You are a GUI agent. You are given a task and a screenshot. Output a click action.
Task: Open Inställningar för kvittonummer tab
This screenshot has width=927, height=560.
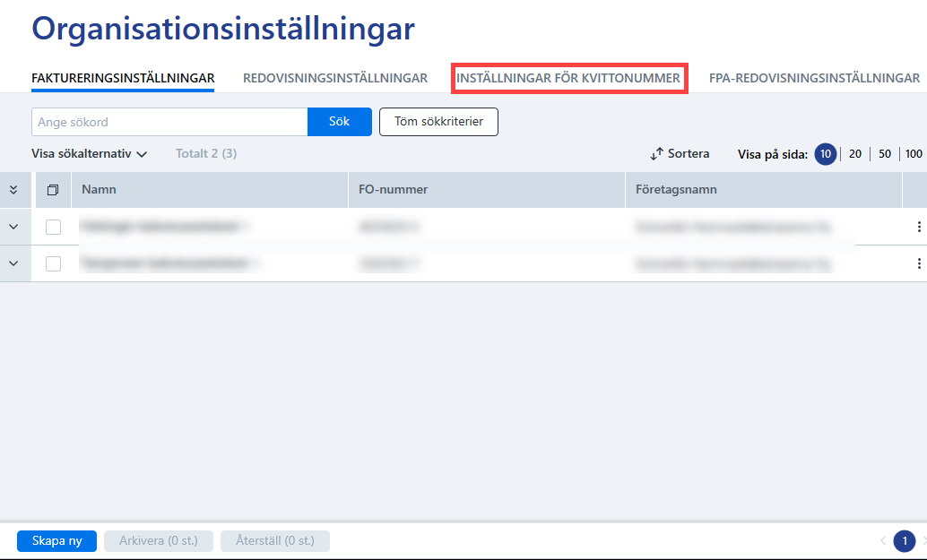[x=568, y=78]
